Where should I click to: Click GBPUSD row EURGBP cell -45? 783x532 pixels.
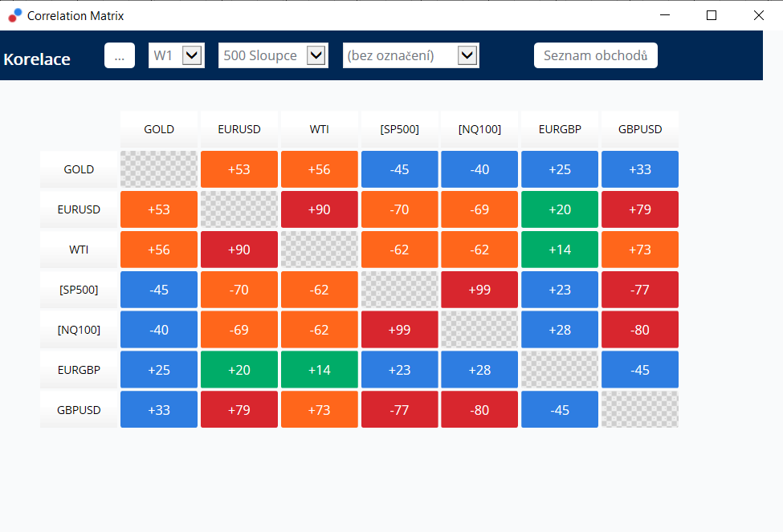coord(560,410)
